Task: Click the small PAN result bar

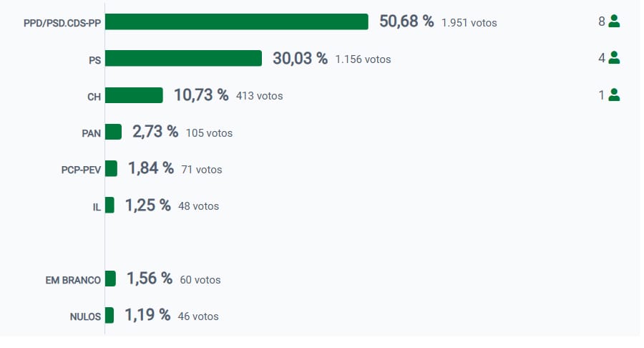Action: [113, 132]
